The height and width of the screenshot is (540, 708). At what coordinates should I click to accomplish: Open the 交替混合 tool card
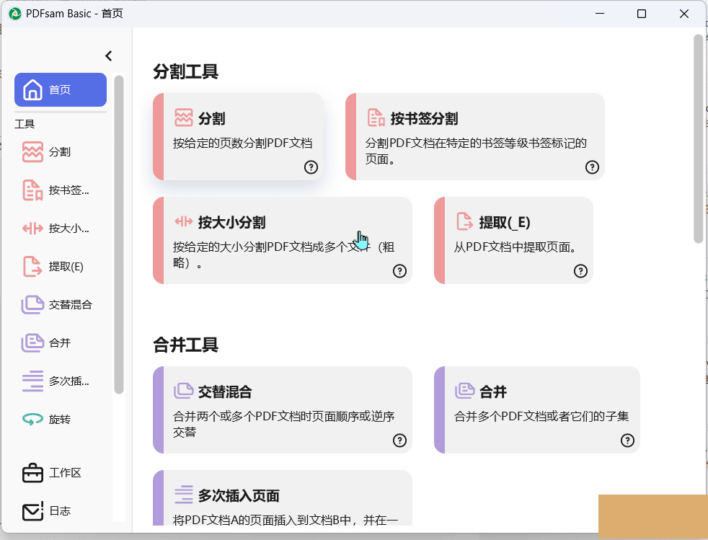(282, 410)
